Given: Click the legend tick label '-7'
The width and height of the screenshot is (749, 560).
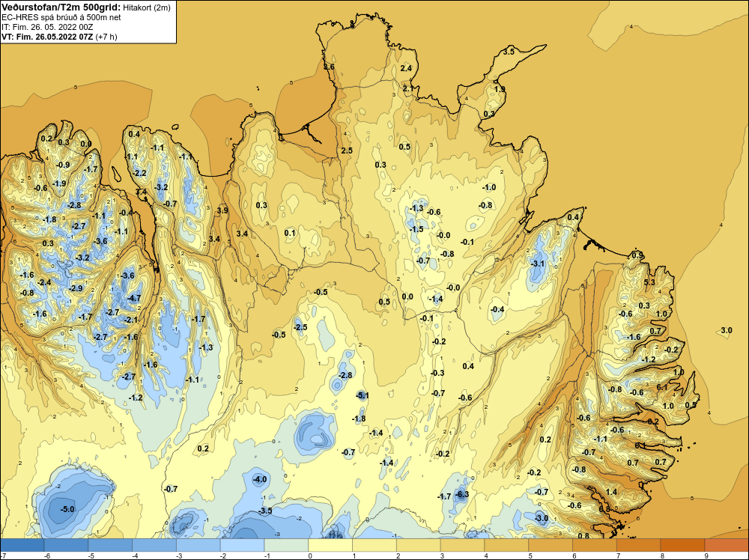Looking at the screenshot, I should (2, 556).
